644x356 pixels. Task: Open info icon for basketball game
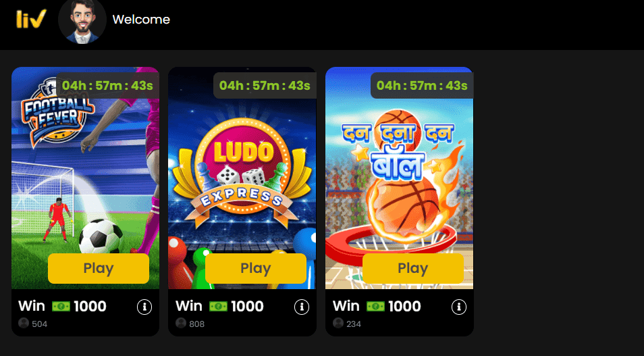point(459,307)
